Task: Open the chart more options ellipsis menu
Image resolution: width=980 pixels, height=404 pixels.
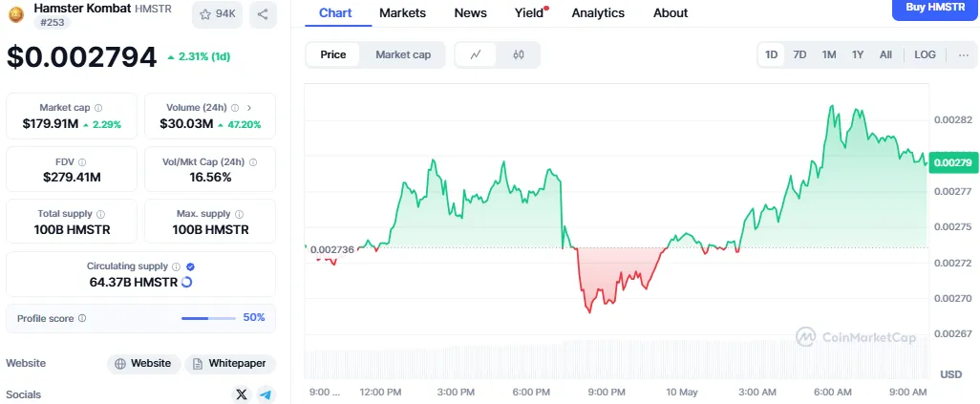Action: pos(963,55)
